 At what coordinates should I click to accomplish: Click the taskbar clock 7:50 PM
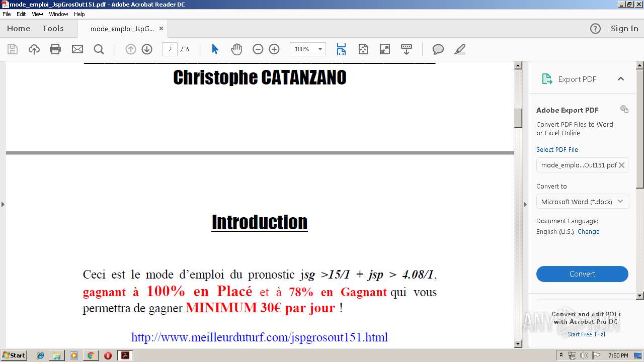click(618, 355)
